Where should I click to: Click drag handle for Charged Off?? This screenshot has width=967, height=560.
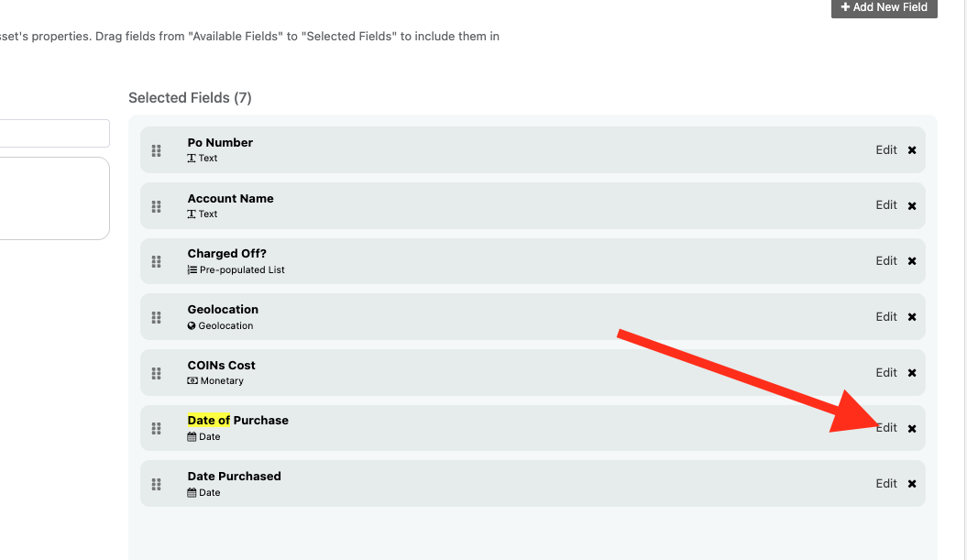coord(156,262)
